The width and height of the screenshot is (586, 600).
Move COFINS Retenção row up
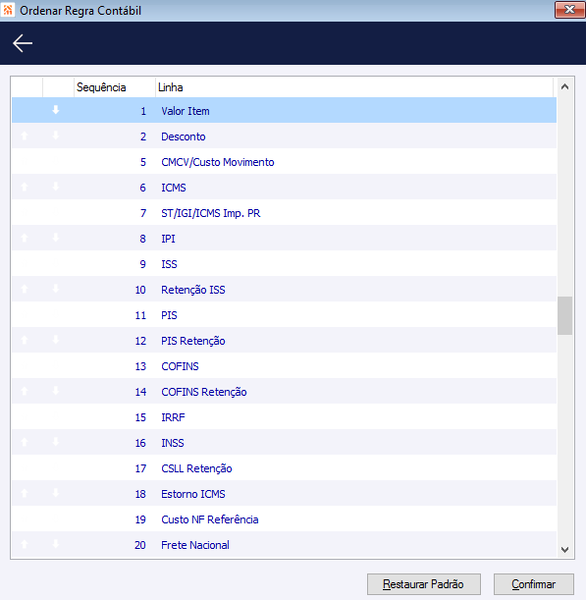click(24, 391)
